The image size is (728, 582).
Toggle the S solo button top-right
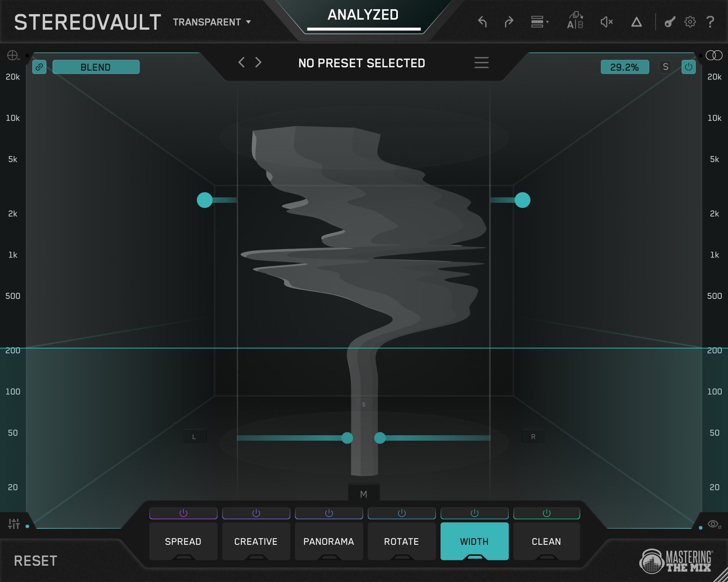tap(665, 67)
